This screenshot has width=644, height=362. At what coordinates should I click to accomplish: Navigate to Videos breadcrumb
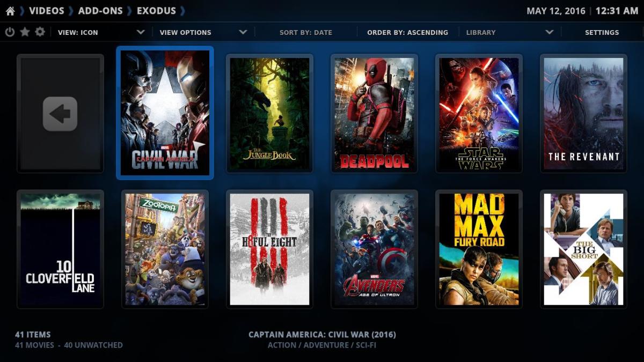point(47,11)
